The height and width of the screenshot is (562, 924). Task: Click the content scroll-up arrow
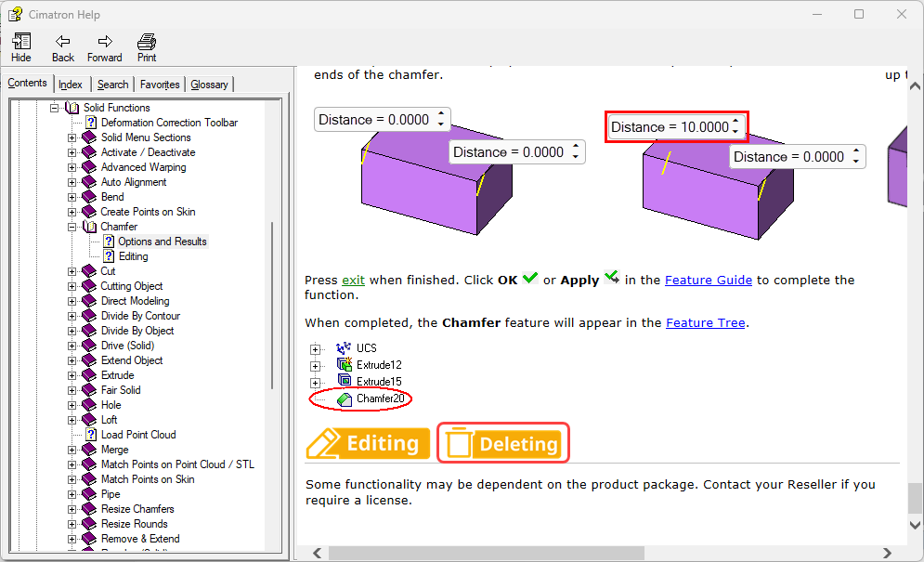pyautogui.click(x=915, y=86)
